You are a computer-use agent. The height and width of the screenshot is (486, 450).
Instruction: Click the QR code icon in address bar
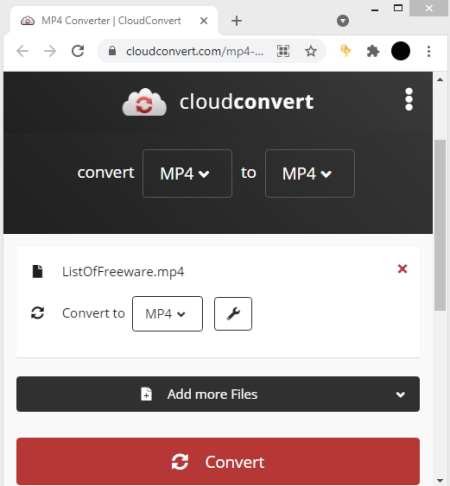point(283,51)
